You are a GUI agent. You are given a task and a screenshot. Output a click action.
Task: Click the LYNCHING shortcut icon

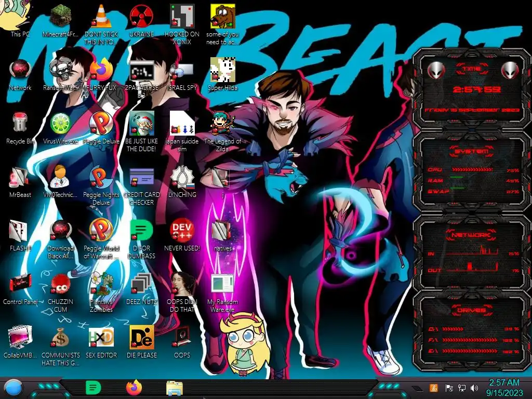click(182, 177)
